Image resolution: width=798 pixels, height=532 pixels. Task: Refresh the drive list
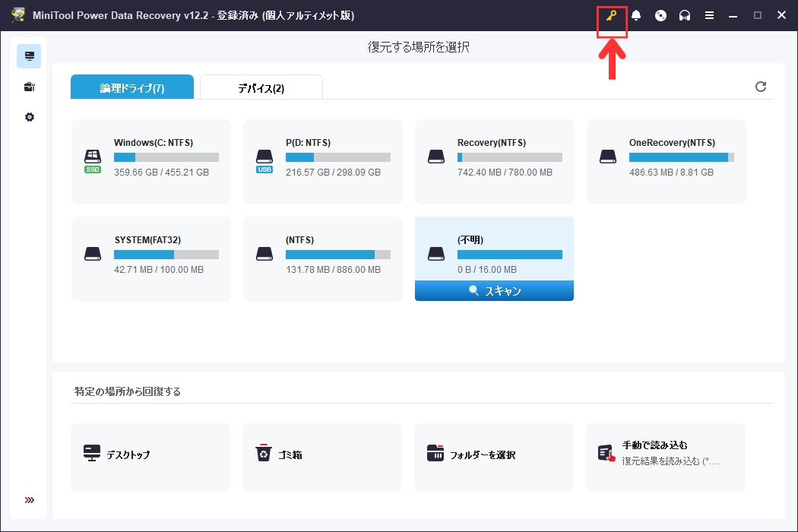(761, 87)
